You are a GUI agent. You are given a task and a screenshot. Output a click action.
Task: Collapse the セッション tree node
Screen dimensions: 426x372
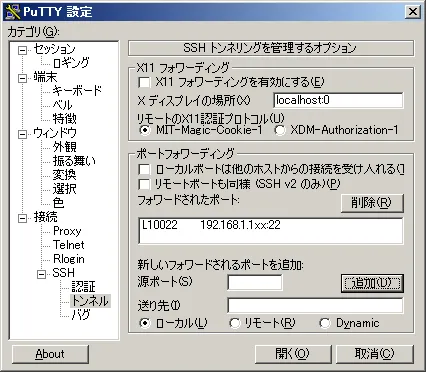point(22,50)
